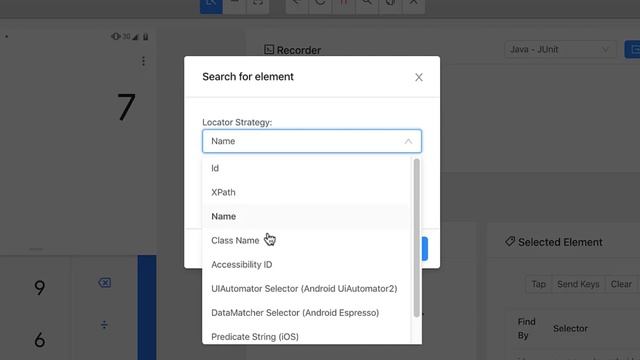Click the Send Keys button

(578, 284)
